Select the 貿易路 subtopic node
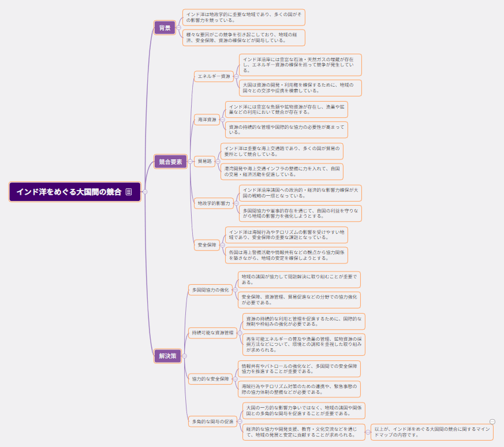 [x=204, y=161]
